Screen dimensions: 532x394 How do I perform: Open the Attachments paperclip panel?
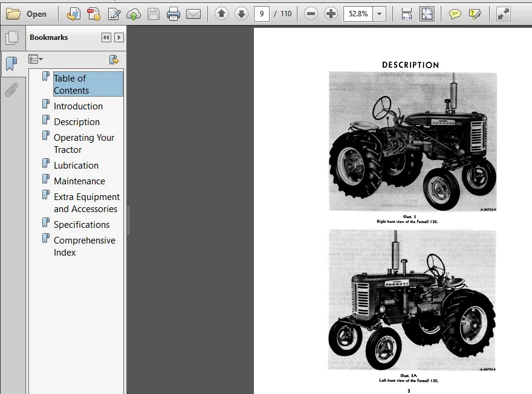11,90
